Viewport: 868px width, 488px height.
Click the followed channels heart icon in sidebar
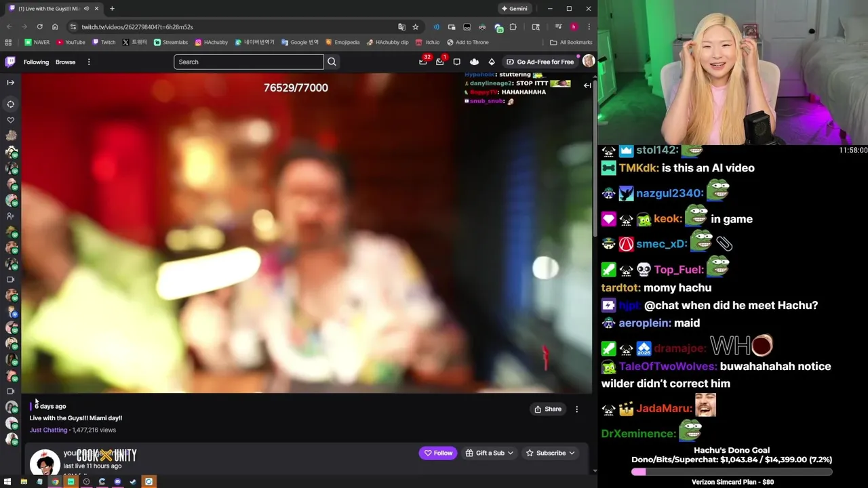coord(10,120)
